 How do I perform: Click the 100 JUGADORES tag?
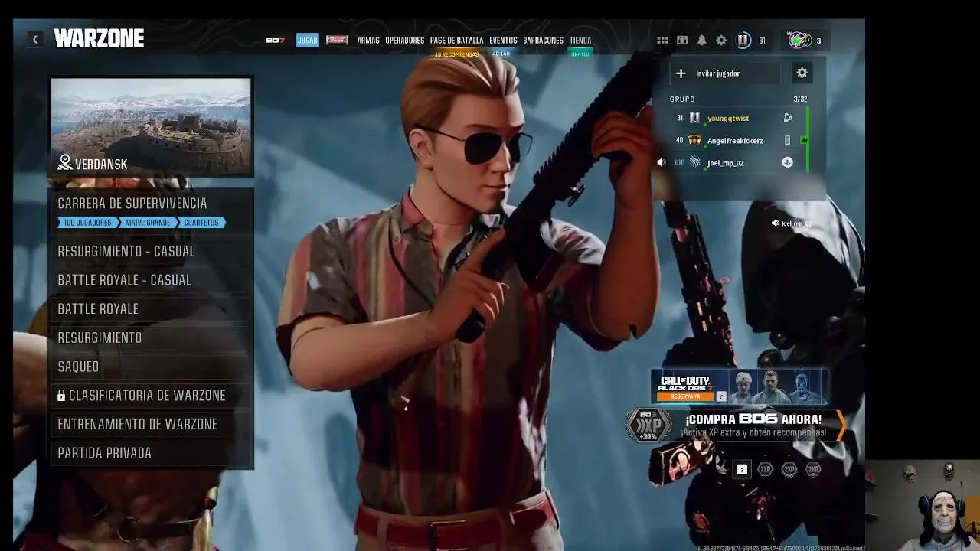[87, 223]
